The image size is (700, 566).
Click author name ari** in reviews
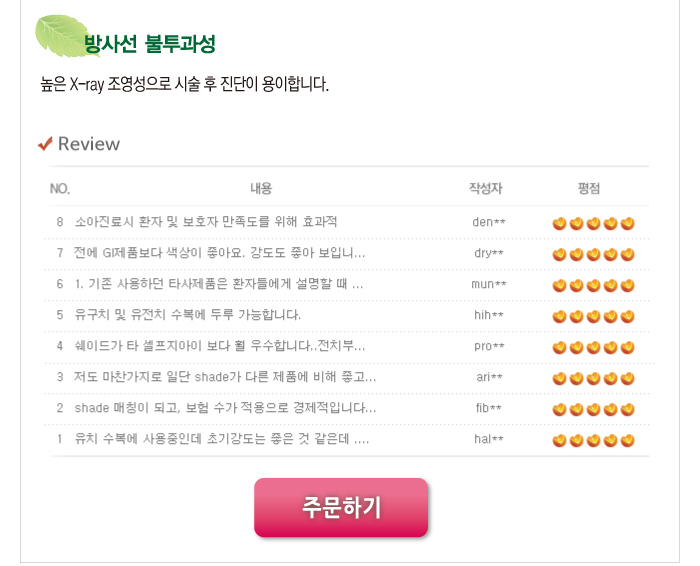[x=489, y=377]
